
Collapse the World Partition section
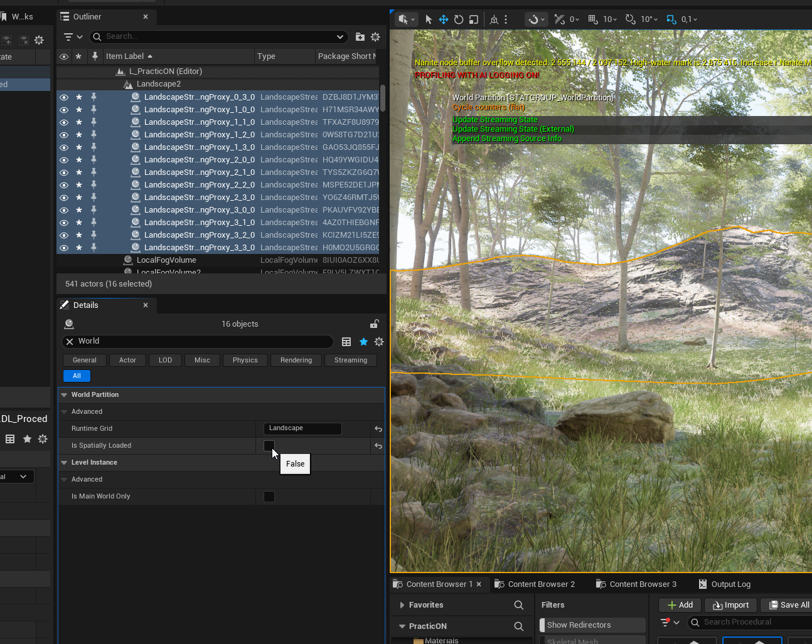(x=64, y=395)
